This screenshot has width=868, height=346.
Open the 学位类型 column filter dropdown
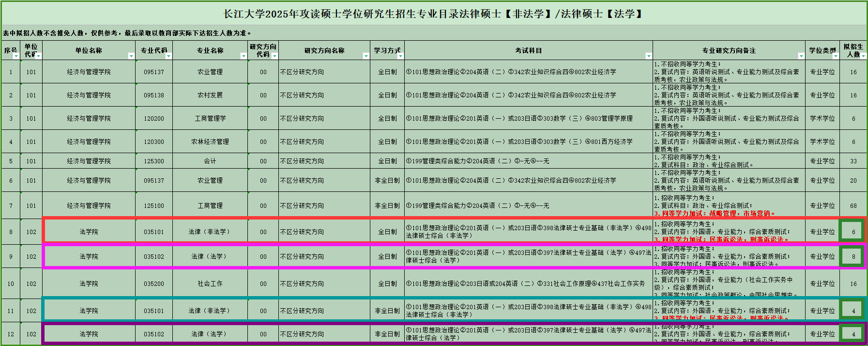click(x=835, y=56)
